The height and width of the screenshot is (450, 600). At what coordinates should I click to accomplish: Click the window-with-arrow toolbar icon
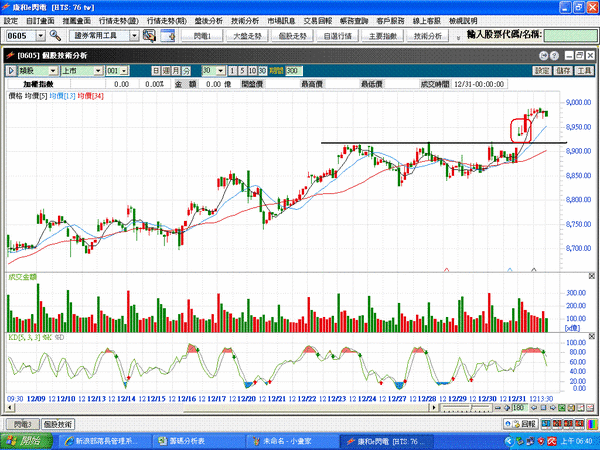click(x=168, y=36)
